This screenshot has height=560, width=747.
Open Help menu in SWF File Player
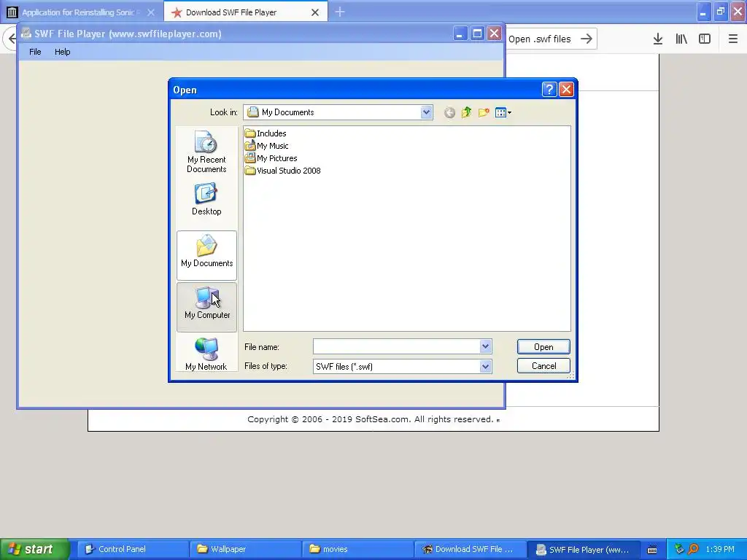pos(63,52)
